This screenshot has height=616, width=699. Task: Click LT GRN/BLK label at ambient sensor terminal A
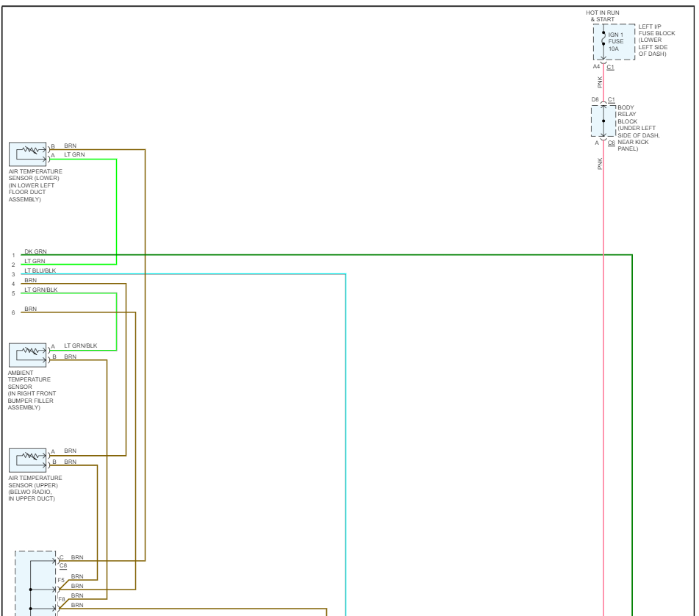point(81,345)
